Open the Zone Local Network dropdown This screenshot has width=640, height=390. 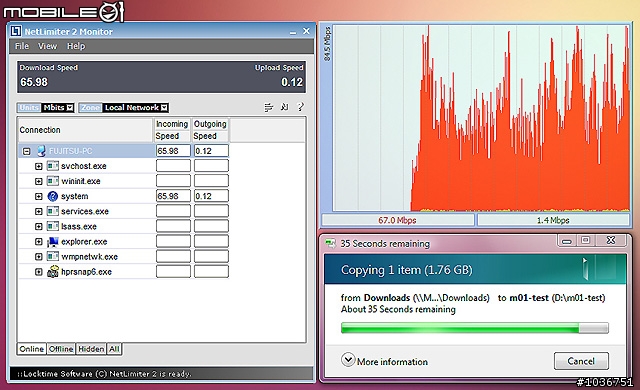tap(164, 108)
